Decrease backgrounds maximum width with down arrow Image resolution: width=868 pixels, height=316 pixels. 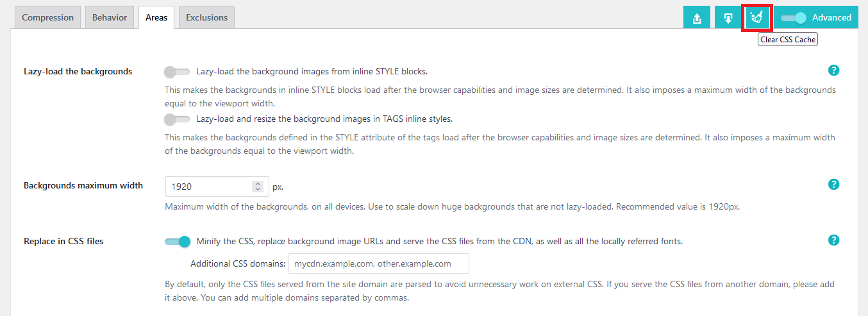coord(258,190)
